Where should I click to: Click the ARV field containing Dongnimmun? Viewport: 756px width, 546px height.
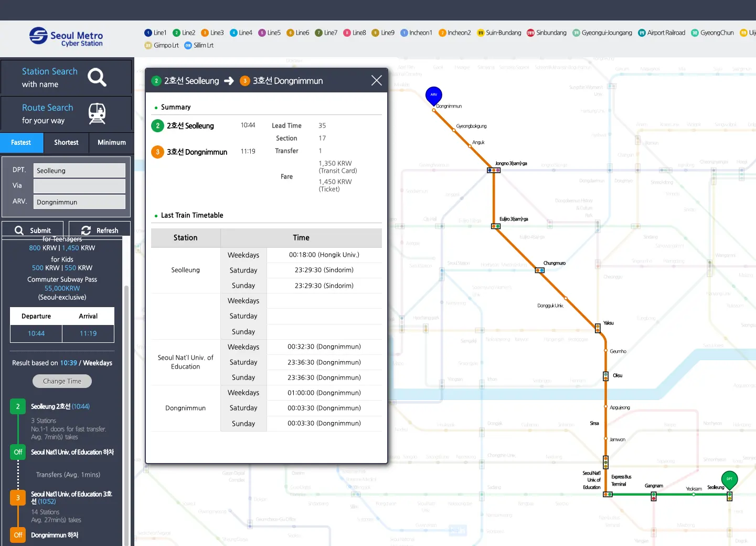click(79, 202)
